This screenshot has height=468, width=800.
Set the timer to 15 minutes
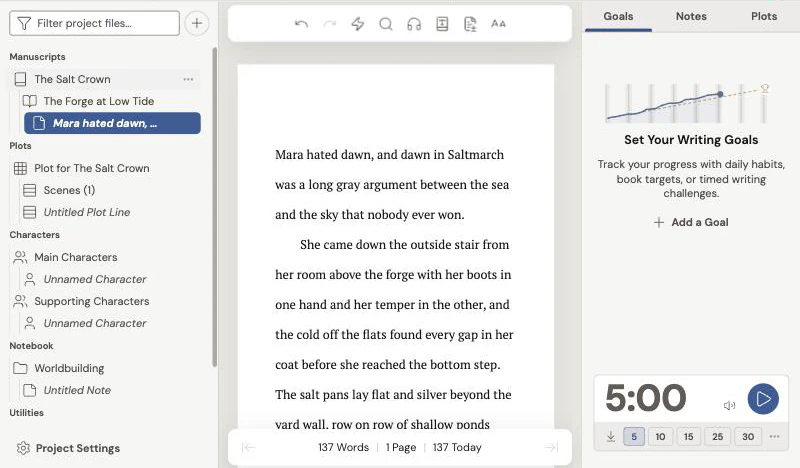pyautogui.click(x=688, y=436)
